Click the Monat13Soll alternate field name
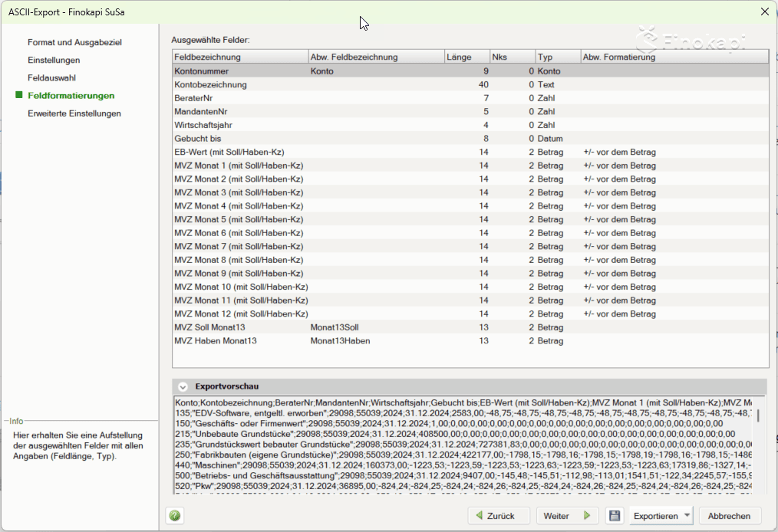 click(x=335, y=327)
